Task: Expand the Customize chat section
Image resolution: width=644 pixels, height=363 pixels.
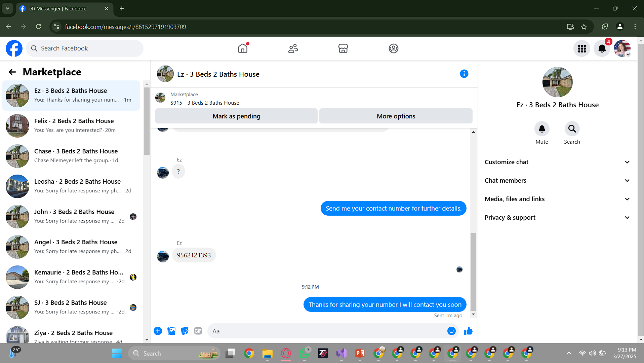Action: [557, 162]
